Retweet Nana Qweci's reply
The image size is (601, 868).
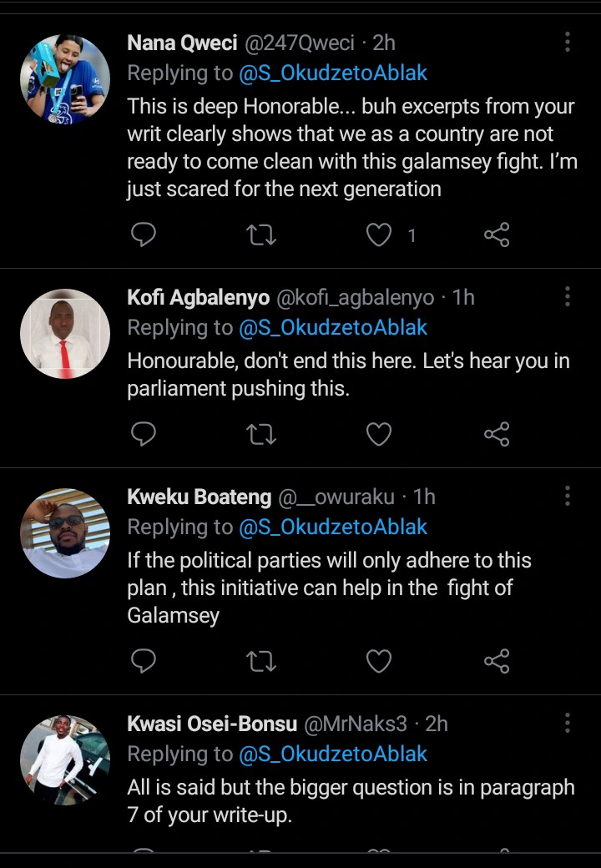(262, 235)
